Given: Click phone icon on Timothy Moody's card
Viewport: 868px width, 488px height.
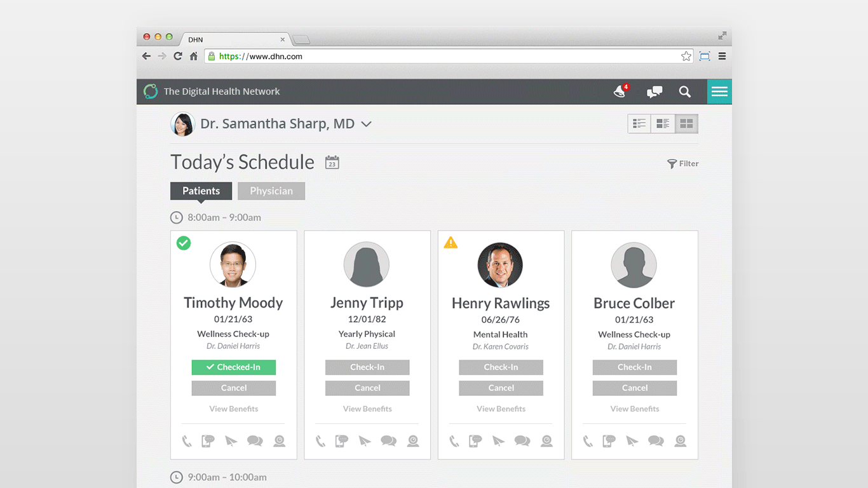Looking at the screenshot, I should (187, 441).
